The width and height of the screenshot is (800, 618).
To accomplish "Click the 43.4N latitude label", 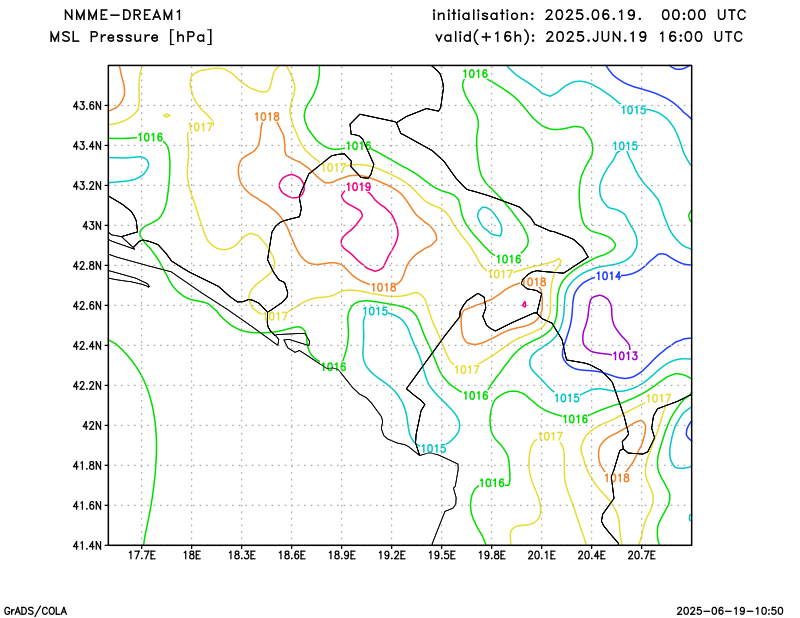I will [87, 145].
